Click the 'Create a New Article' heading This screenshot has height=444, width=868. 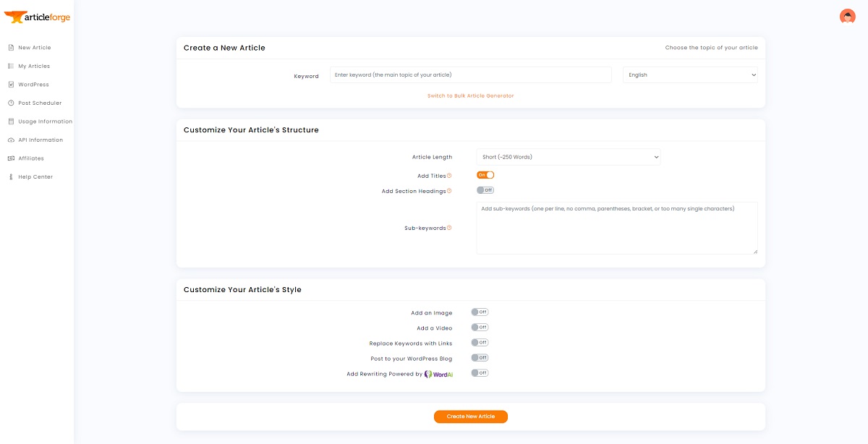pos(224,48)
